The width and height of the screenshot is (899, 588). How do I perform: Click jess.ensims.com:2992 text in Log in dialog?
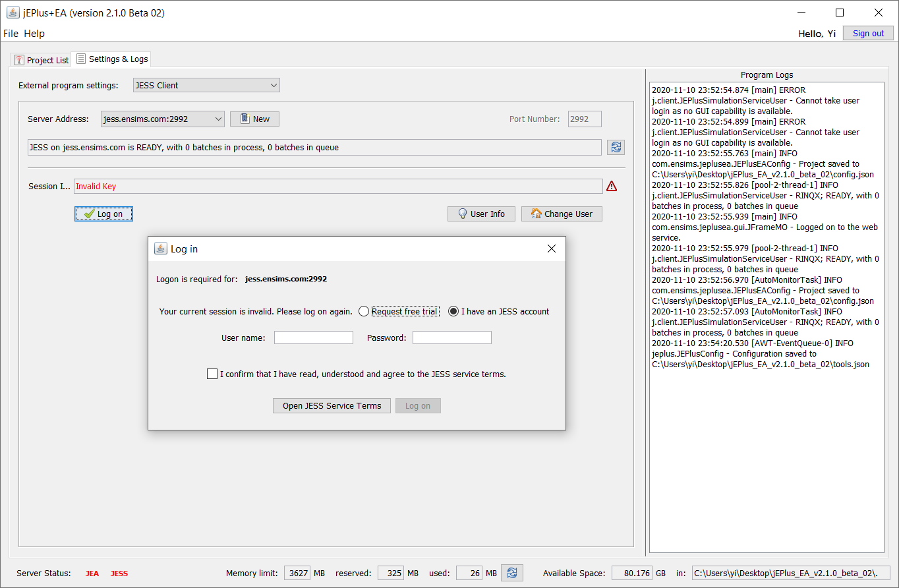pos(286,279)
